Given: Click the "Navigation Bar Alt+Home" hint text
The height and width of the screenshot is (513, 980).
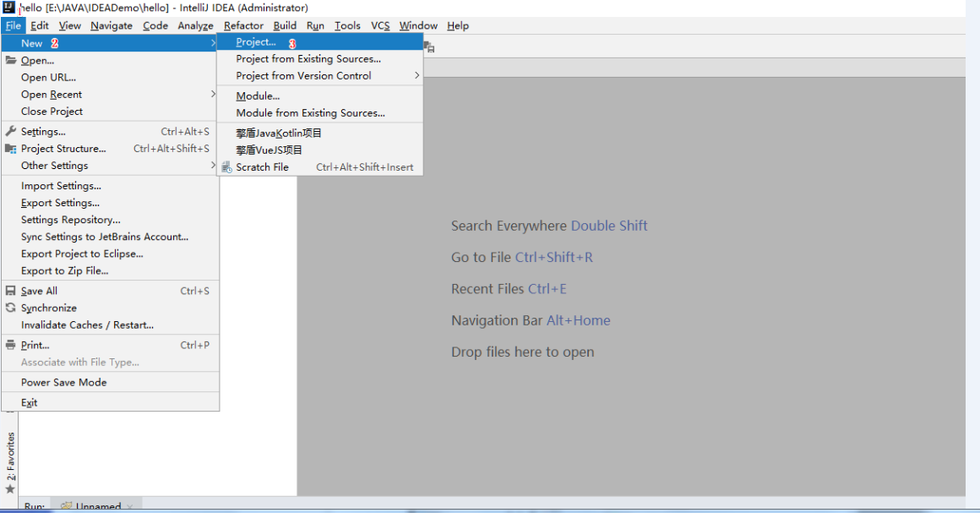Looking at the screenshot, I should (x=531, y=320).
